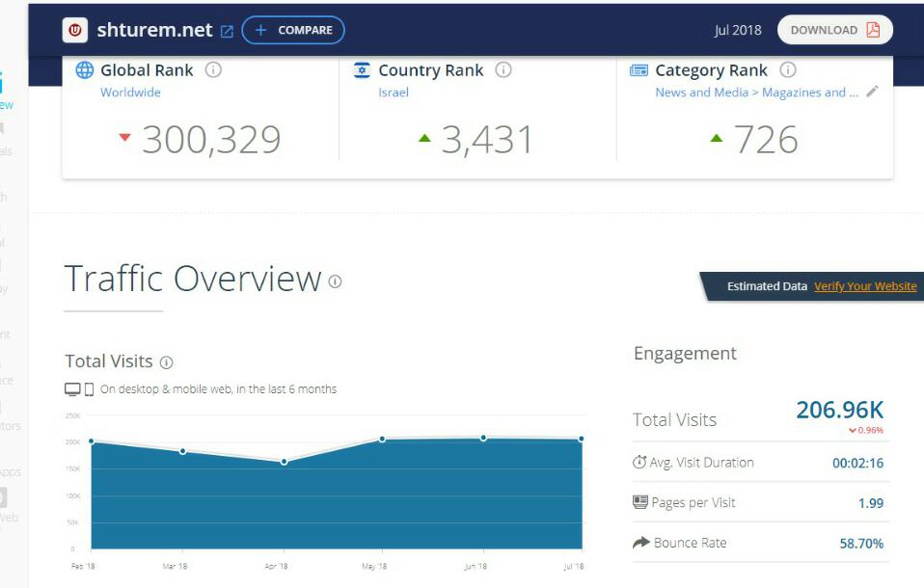This screenshot has width=924, height=588.
Task: Edit category with the pencil icon
Action: coord(872,92)
